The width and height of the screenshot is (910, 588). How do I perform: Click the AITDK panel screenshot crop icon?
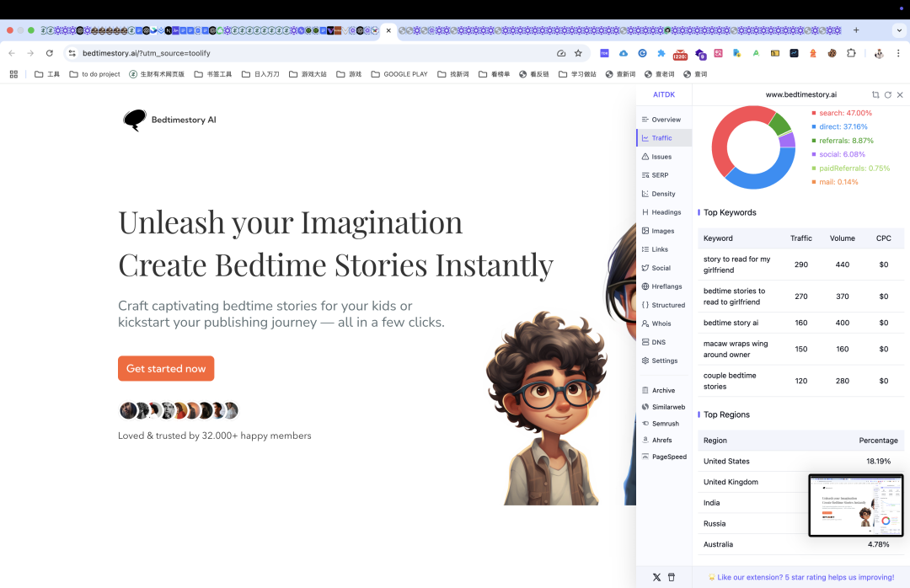(x=875, y=94)
